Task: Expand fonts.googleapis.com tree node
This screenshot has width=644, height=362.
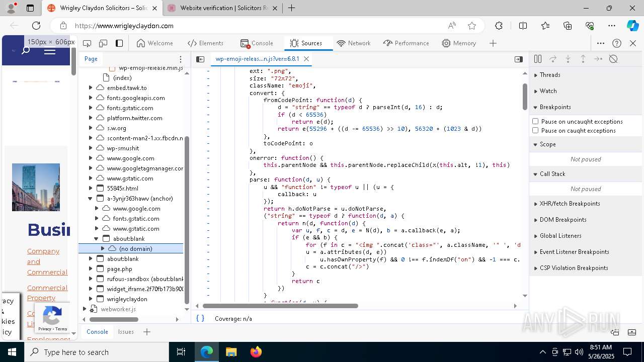Action: [91, 98]
